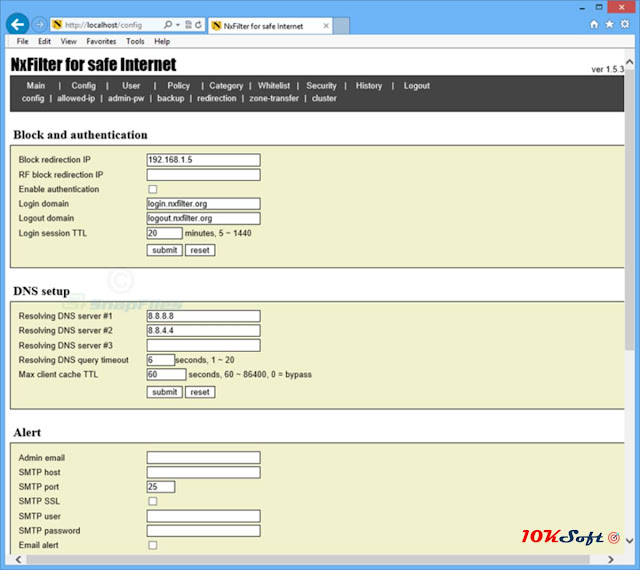Open the Security navigation link
Image resolution: width=640 pixels, height=570 pixels.
click(x=321, y=86)
